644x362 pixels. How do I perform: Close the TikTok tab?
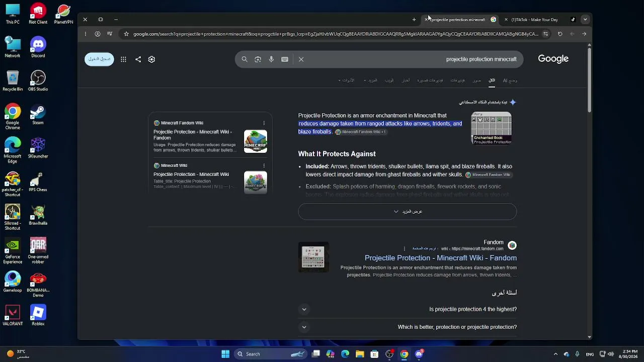tap(506, 20)
